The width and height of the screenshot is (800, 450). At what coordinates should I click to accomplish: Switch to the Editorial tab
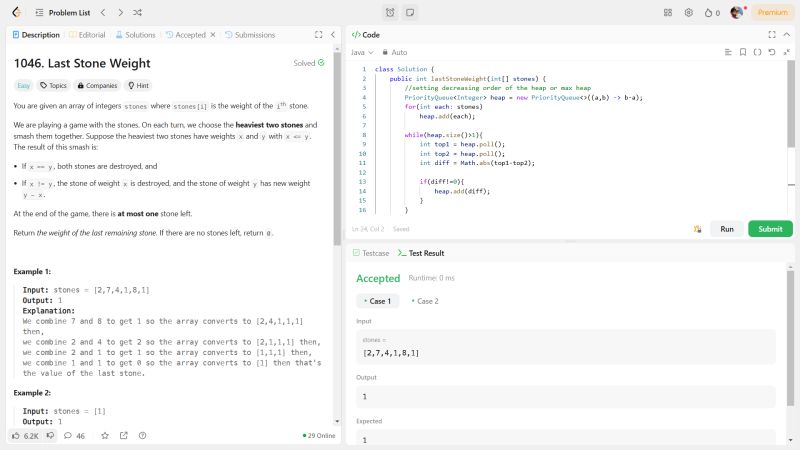(87, 35)
